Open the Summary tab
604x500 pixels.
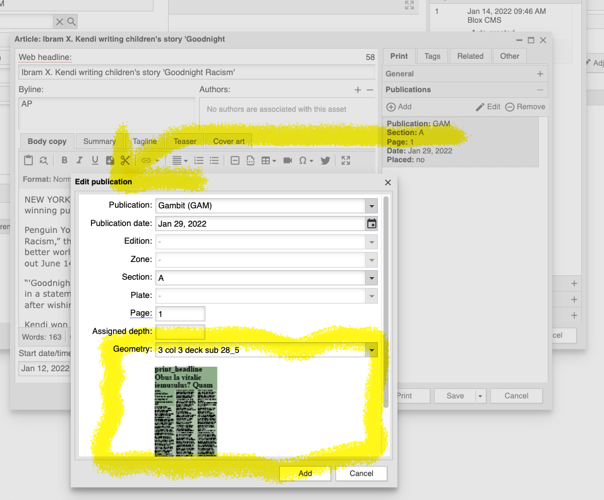(99, 141)
